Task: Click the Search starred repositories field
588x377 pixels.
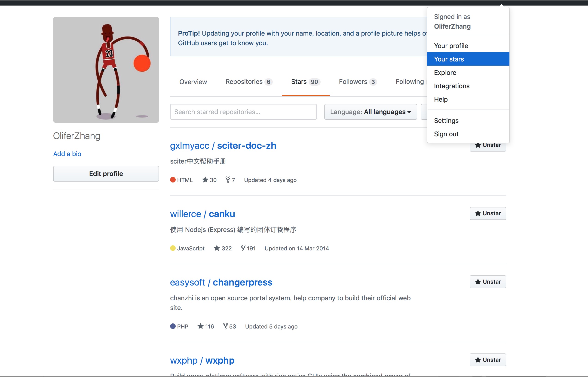Action: (x=243, y=112)
